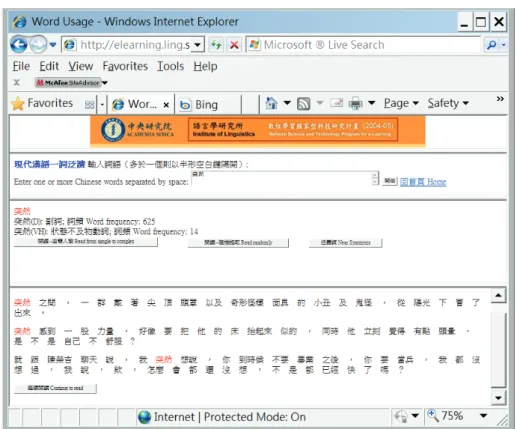Viewport: 517px width, 429px height.
Task: Click the Print icon in command bar
Action: pos(355,104)
